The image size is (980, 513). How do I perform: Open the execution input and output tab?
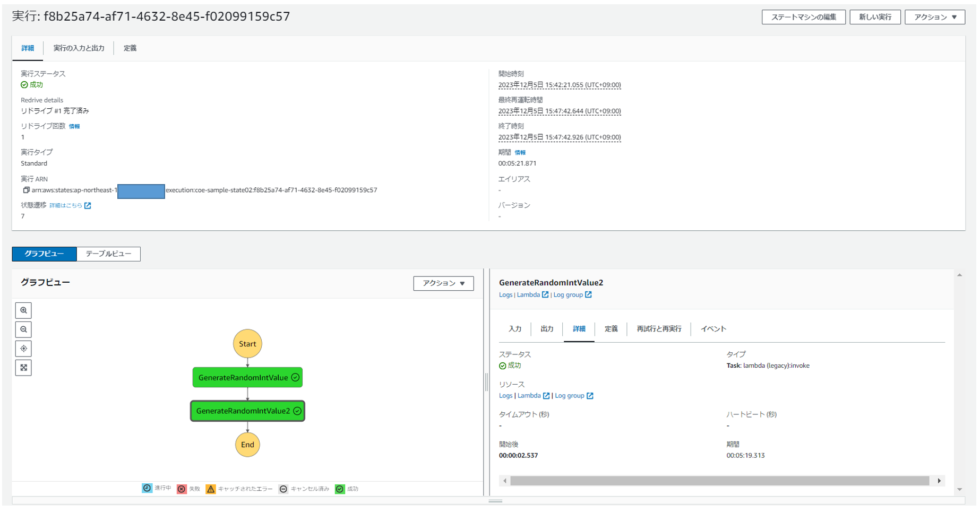79,48
